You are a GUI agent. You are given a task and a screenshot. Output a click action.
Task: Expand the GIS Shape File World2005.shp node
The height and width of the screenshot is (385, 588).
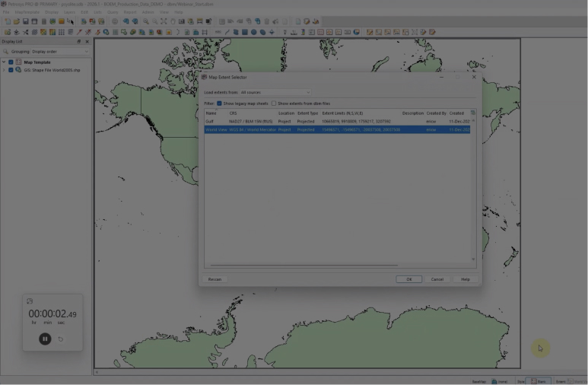pos(4,70)
